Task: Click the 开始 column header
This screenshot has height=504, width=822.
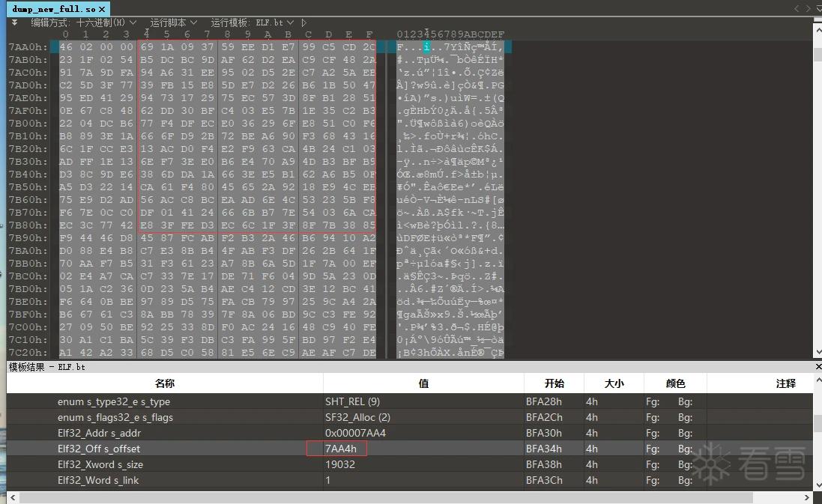Action: coord(554,383)
